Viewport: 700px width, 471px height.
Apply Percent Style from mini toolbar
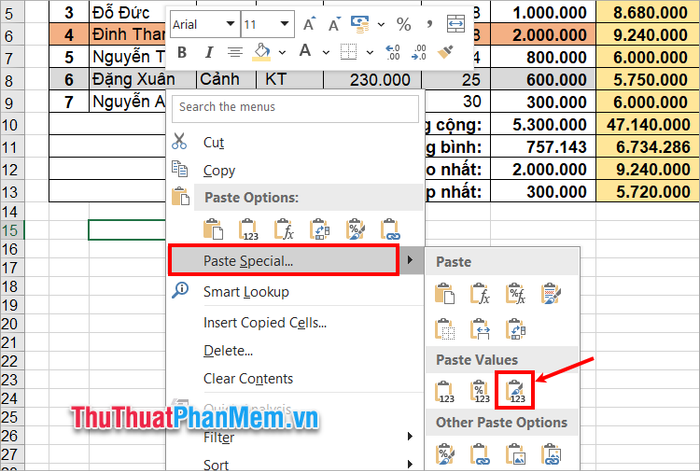403,23
